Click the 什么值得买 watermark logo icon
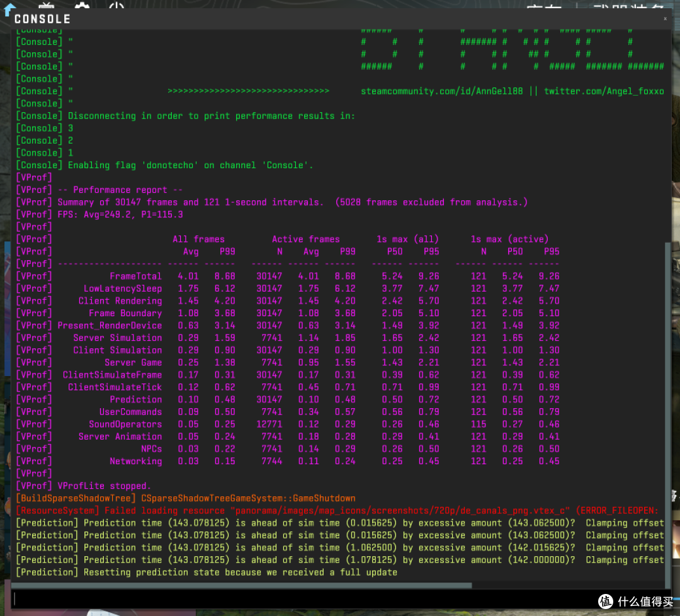Image resolution: width=680 pixels, height=616 pixels. coord(606,602)
